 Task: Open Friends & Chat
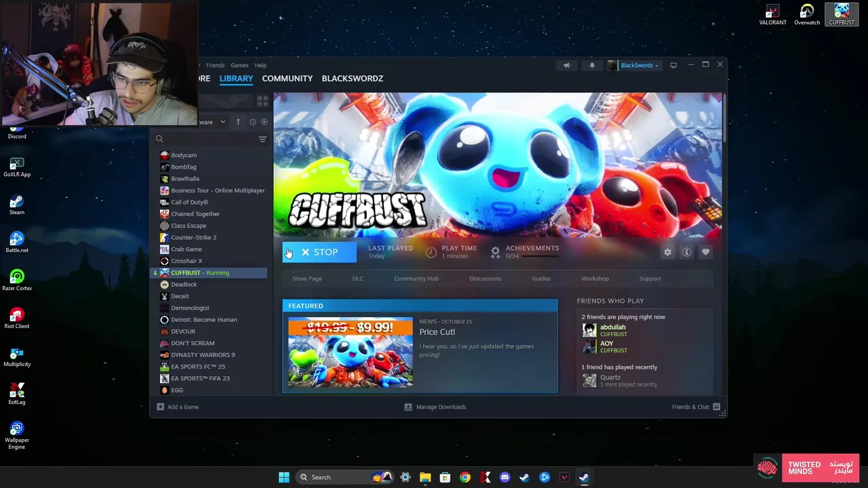696,407
